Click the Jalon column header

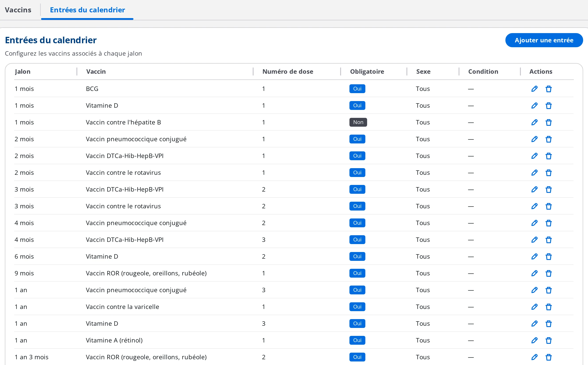pyautogui.click(x=23, y=71)
